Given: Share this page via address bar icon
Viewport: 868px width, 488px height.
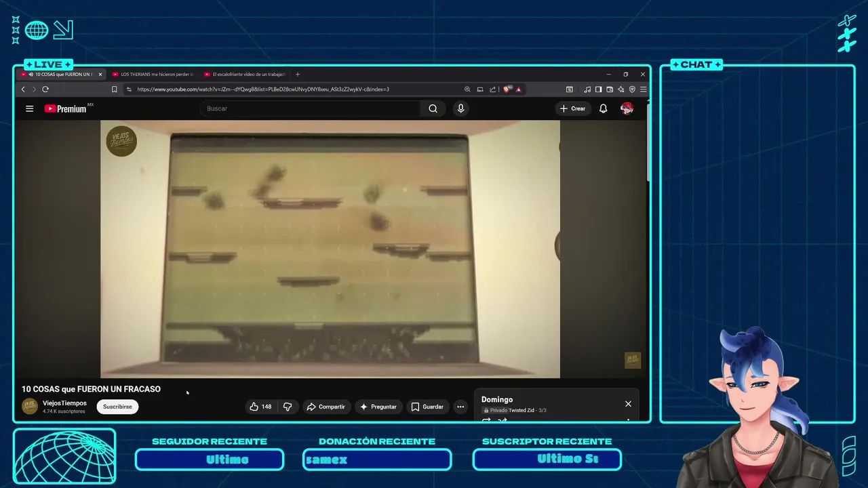Looking at the screenshot, I should tap(493, 89).
